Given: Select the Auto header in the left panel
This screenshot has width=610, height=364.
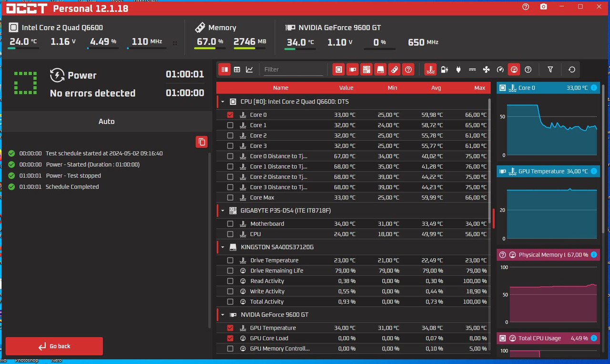Looking at the screenshot, I should pyautogui.click(x=106, y=121).
